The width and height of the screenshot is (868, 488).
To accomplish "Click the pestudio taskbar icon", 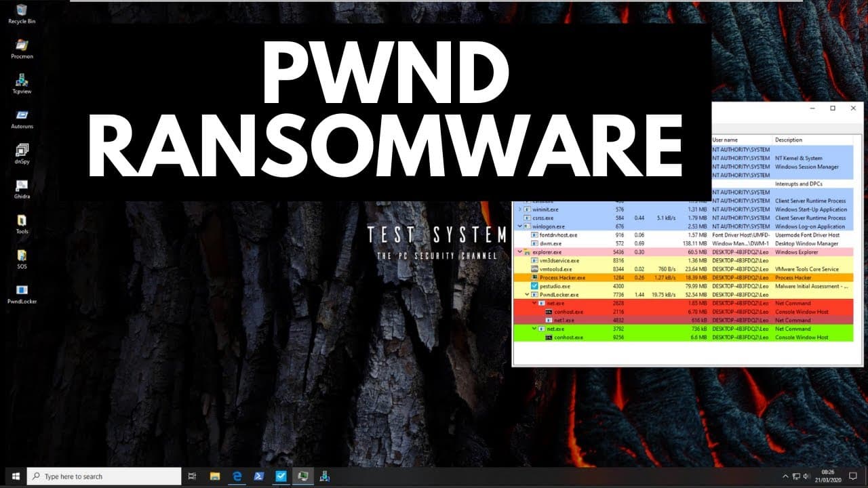I will pyautogui.click(x=281, y=476).
